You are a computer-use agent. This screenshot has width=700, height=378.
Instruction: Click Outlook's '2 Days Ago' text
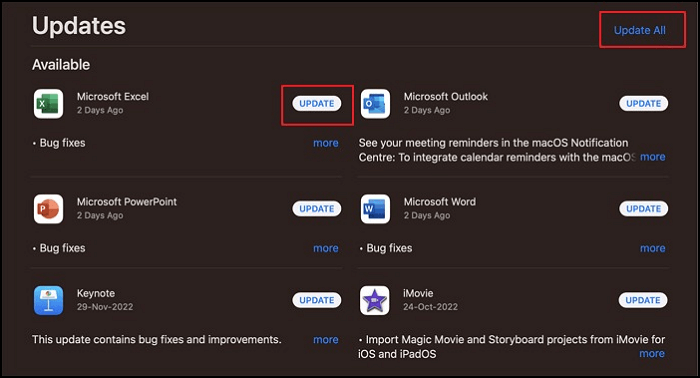point(427,110)
